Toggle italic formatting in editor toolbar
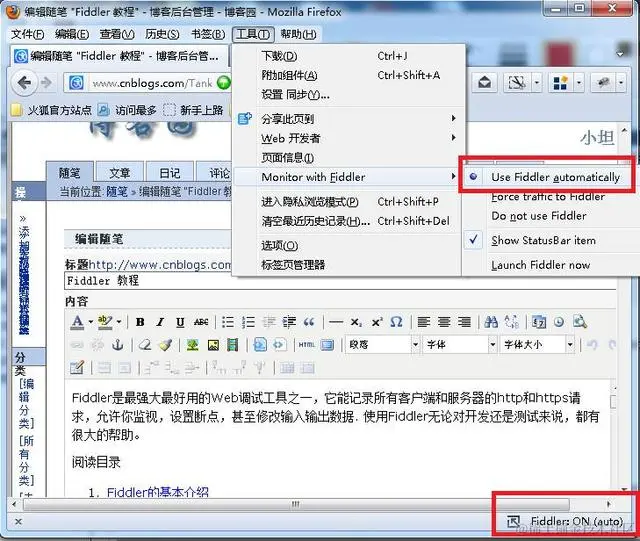640x541 pixels. 160,322
